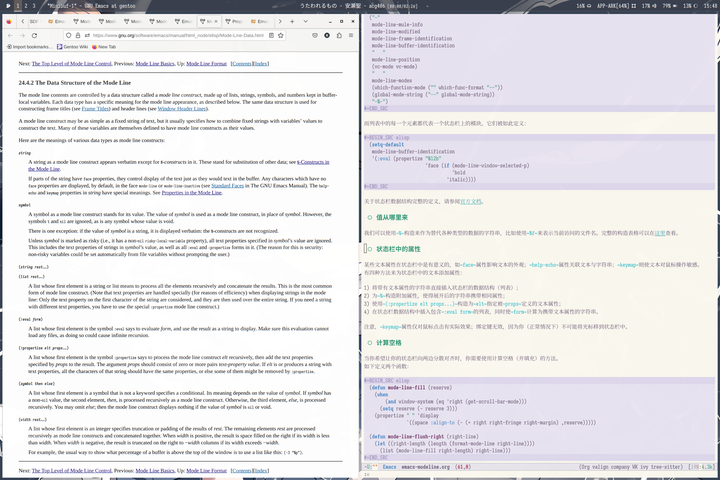The image size is (720, 480).
Task: Click the browser back arrow
Action: coord(11,34)
